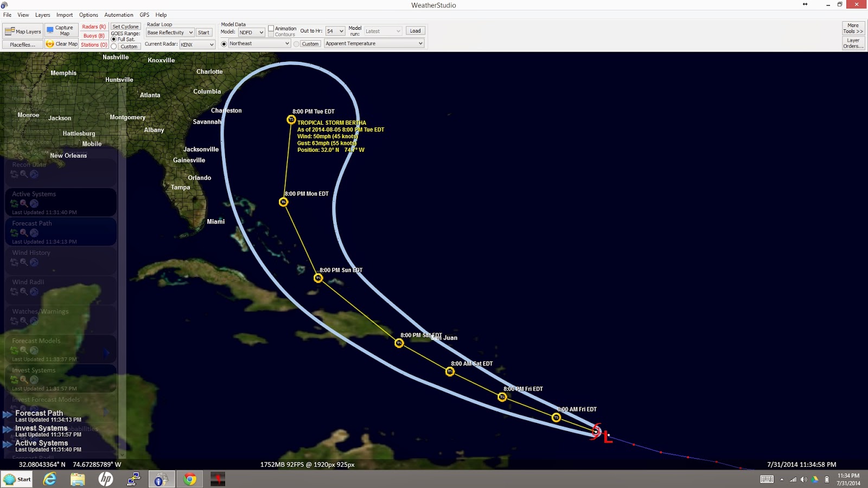Click the Custom button next to Northeast

(x=310, y=44)
